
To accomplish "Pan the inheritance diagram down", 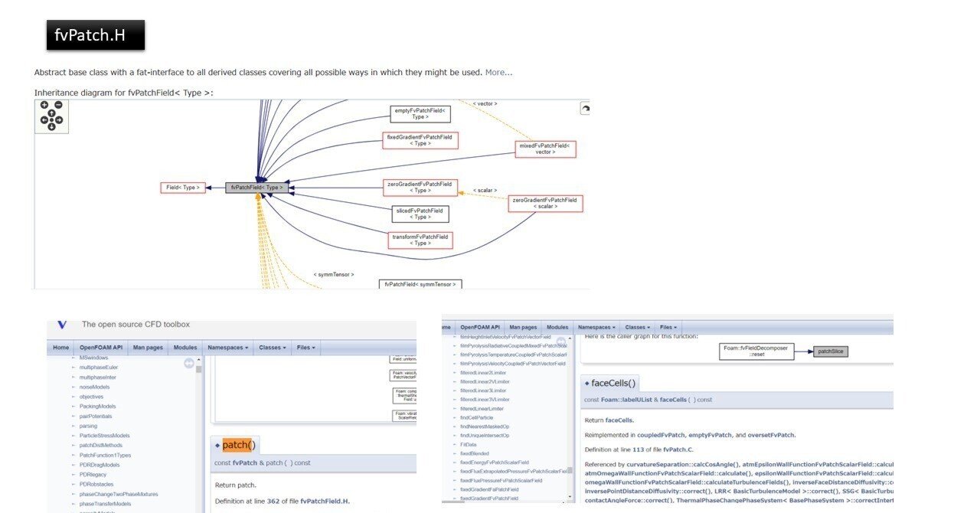I will pos(51,127).
